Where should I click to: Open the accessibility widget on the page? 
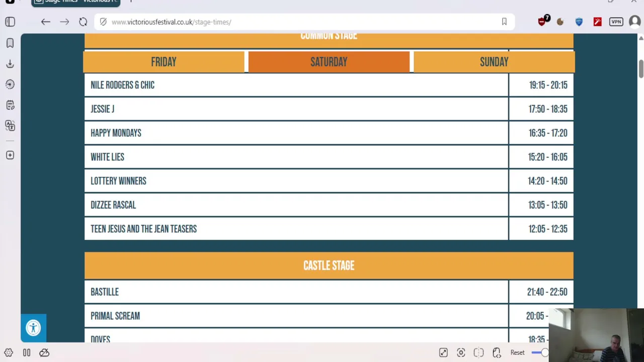33,328
